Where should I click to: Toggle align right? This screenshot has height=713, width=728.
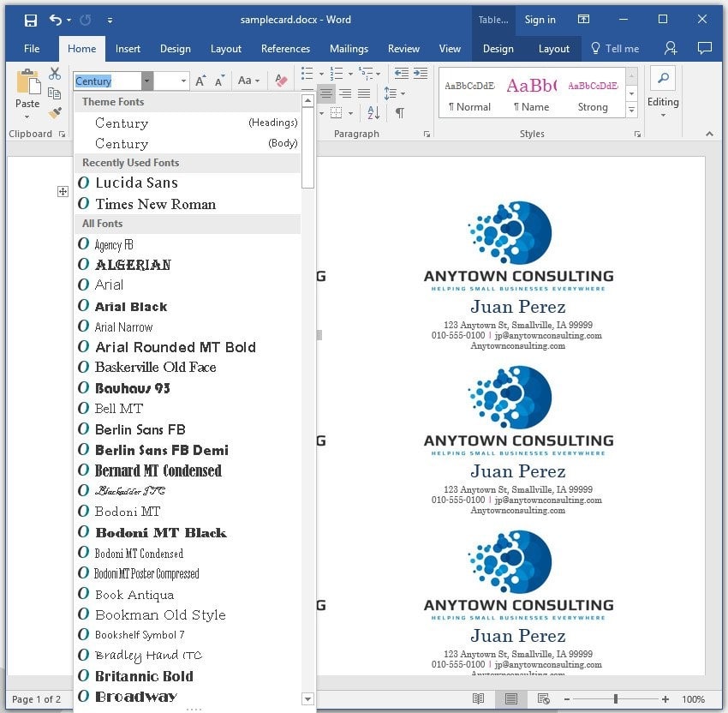[x=345, y=93]
